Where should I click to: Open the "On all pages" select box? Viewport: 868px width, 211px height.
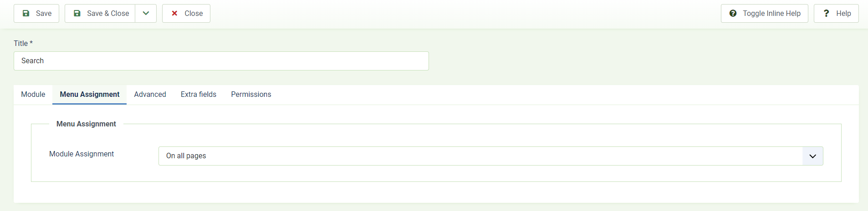coord(490,156)
